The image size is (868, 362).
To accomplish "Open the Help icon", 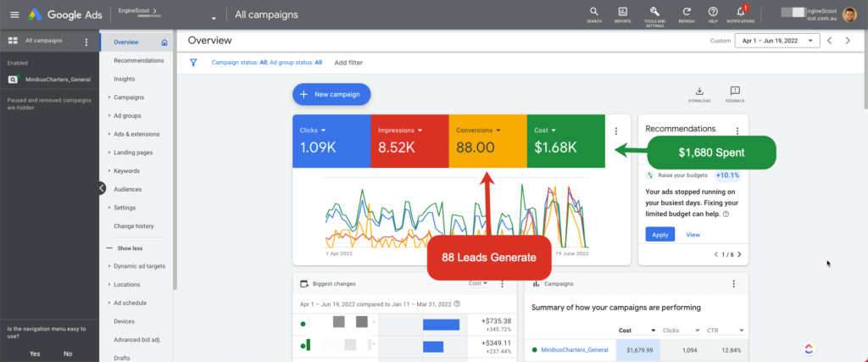I will coord(713,13).
